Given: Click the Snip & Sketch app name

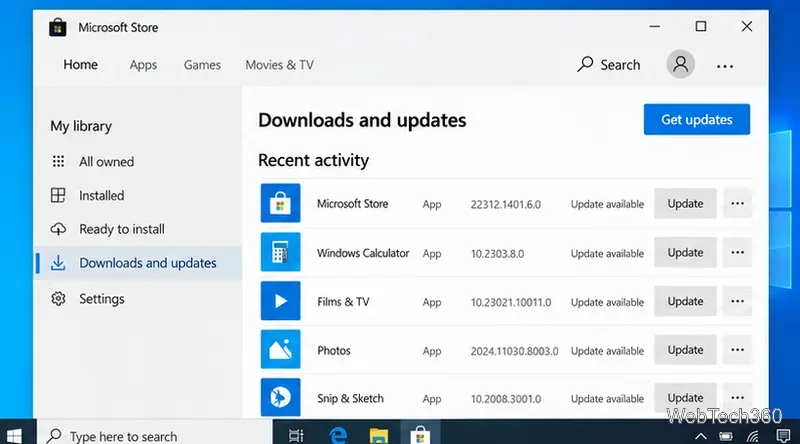Looking at the screenshot, I should [x=350, y=399].
